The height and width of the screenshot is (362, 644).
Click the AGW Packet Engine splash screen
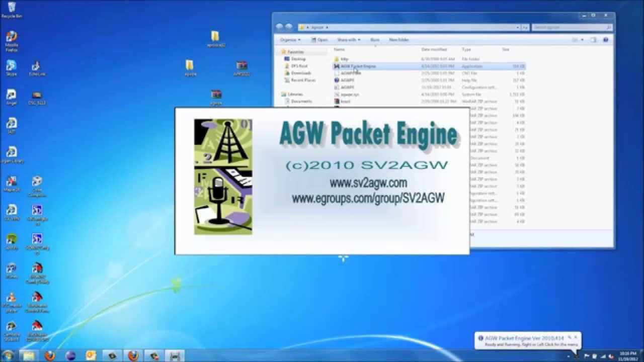(x=322, y=181)
